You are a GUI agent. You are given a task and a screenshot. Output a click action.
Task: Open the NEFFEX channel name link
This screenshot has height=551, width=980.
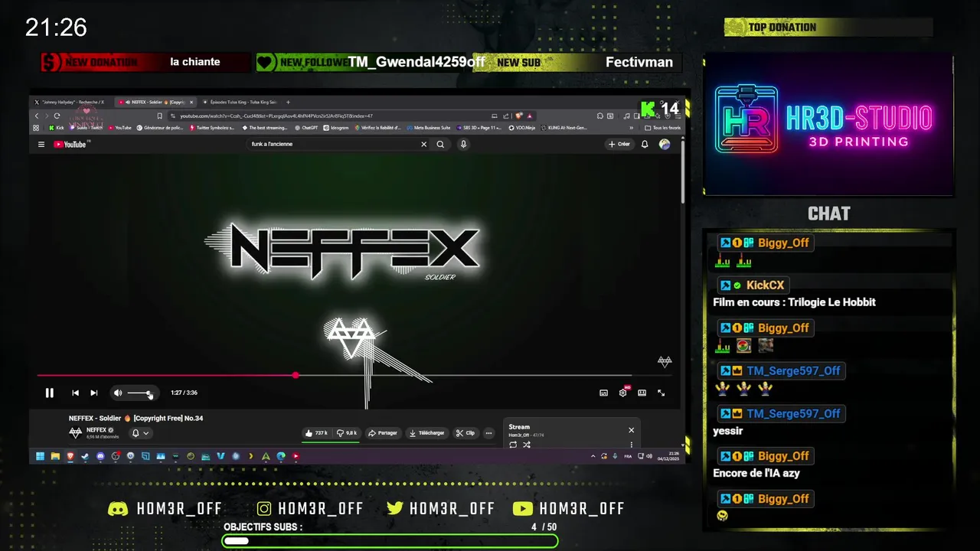pos(96,430)
